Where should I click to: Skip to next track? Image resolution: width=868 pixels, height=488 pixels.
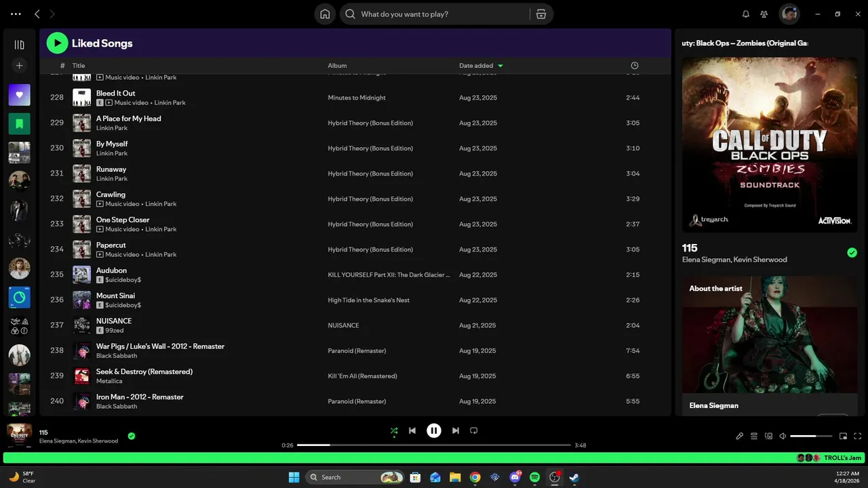pos(456,430)
